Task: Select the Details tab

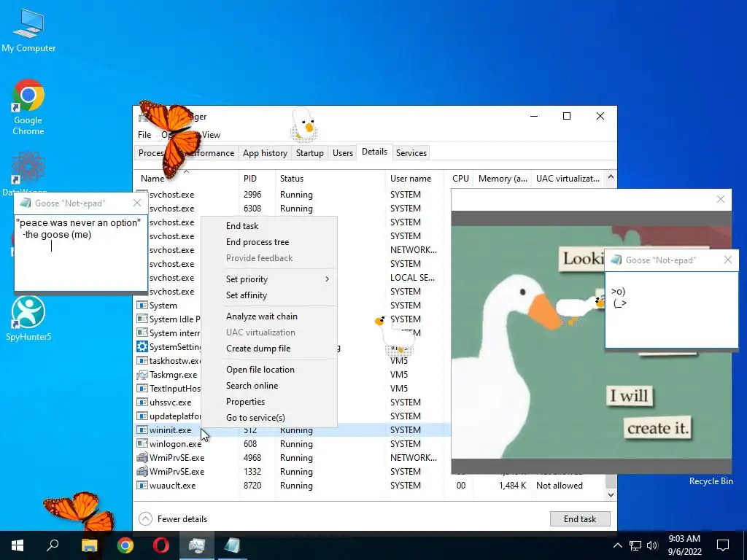Action: [x=374, y=152]
